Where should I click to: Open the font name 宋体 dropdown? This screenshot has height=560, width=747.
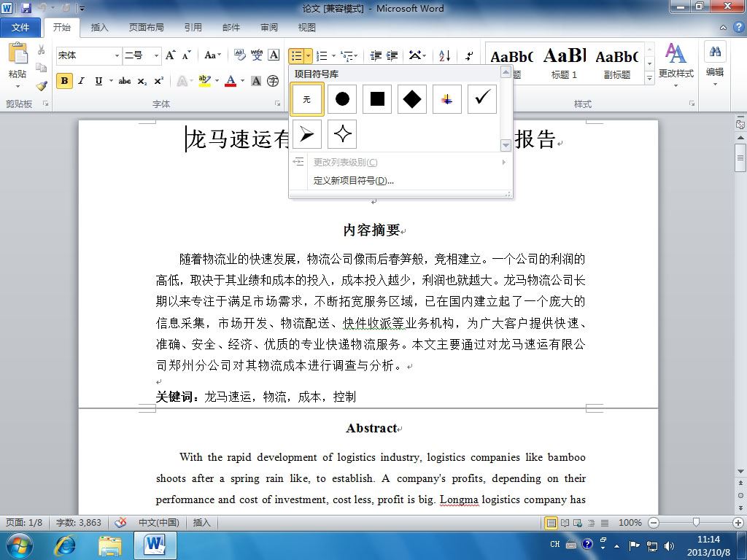117,55
